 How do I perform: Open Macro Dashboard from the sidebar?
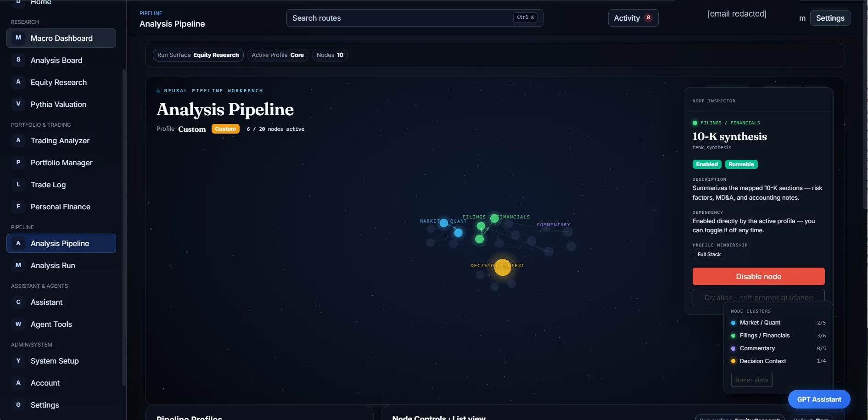tap(61, 38)
